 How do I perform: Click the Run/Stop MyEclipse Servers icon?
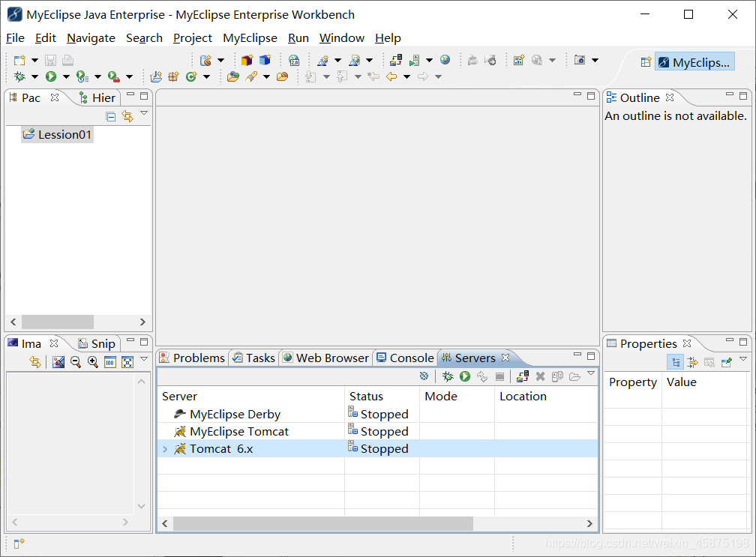click(x=414, y=60)
